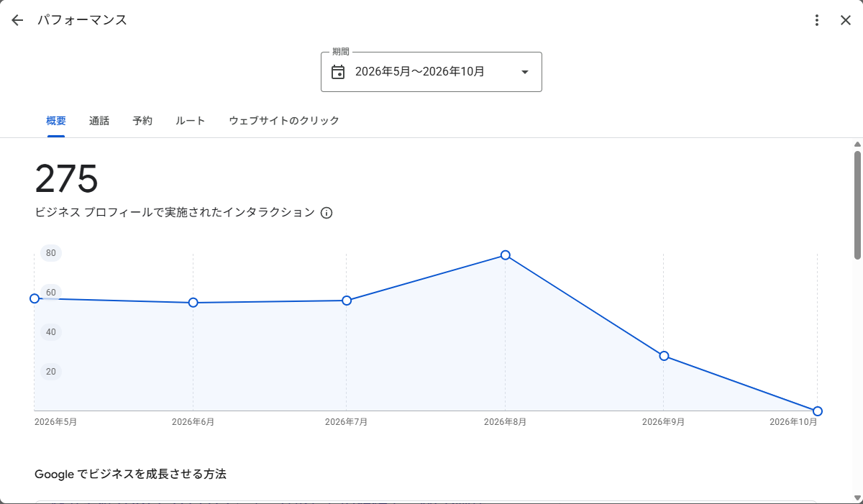863x504 pixels.
Task: Go back with the left arrow icon
Action: coord(17,20)
